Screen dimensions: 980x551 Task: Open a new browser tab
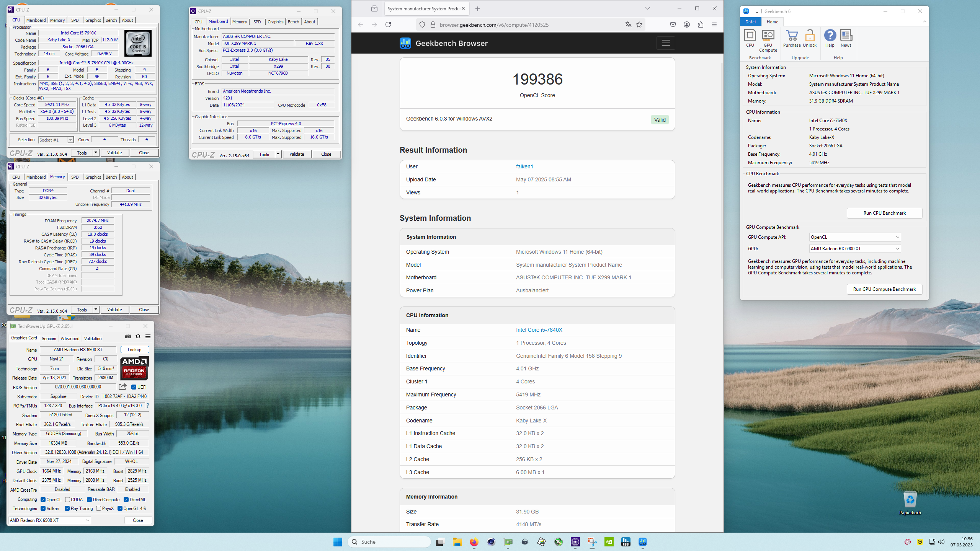pyautogui.click(x=477, y=9)
